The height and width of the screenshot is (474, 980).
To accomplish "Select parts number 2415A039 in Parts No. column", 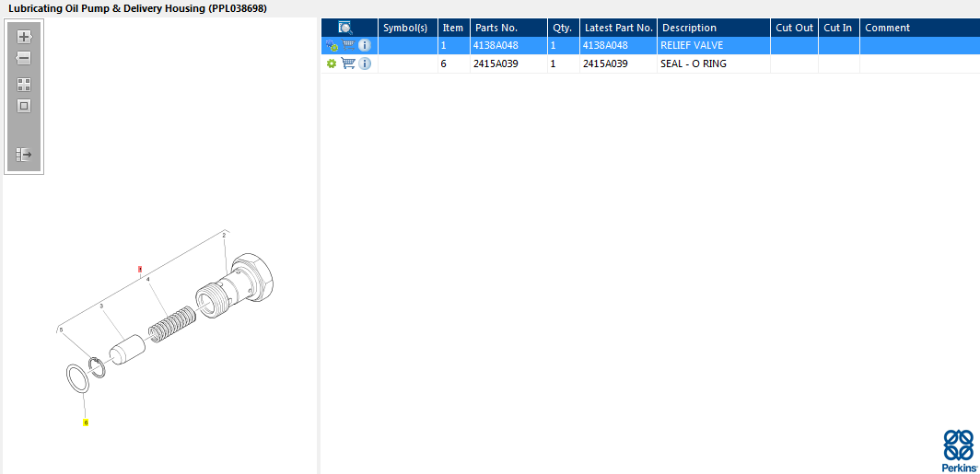I will coord(496,64).
